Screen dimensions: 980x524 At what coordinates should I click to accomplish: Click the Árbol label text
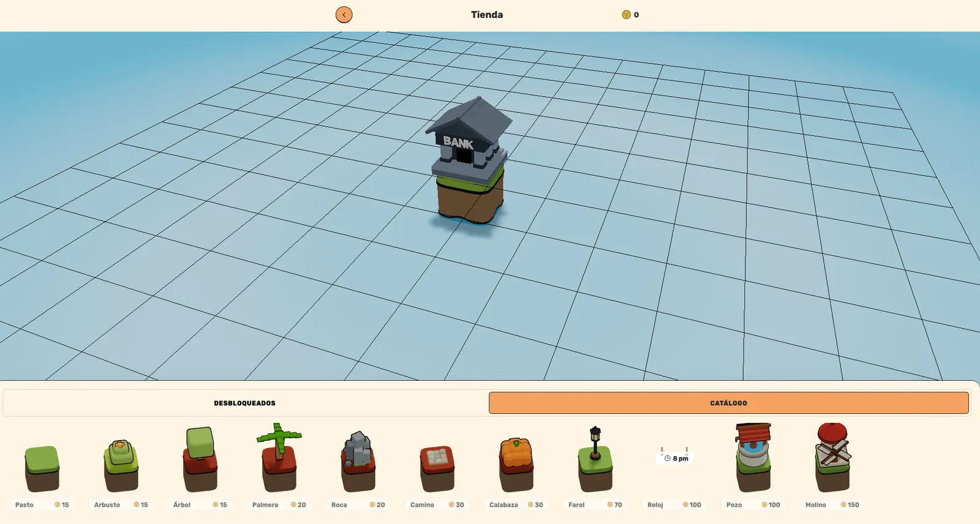tap(182, 505)
